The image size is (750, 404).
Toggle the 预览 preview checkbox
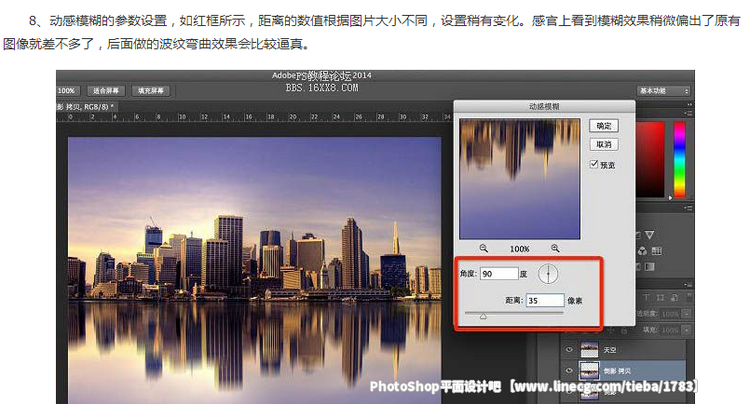coord(594,164)
